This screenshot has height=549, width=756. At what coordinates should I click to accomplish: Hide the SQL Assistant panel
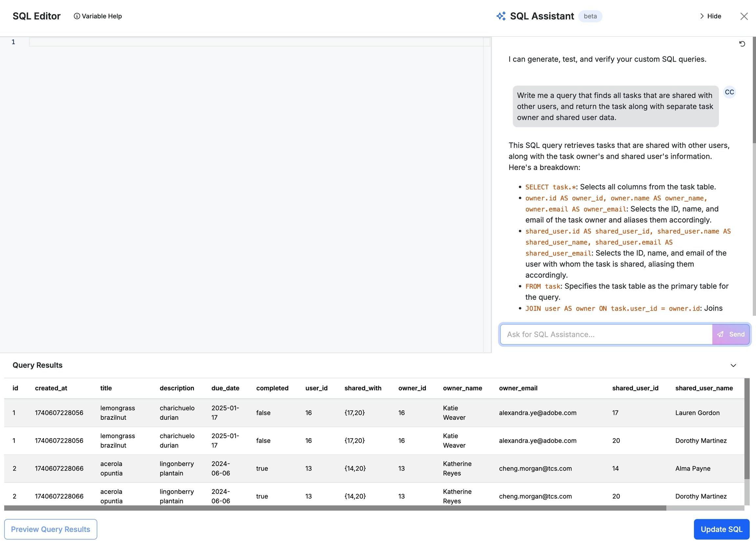(x=714, y=16)
